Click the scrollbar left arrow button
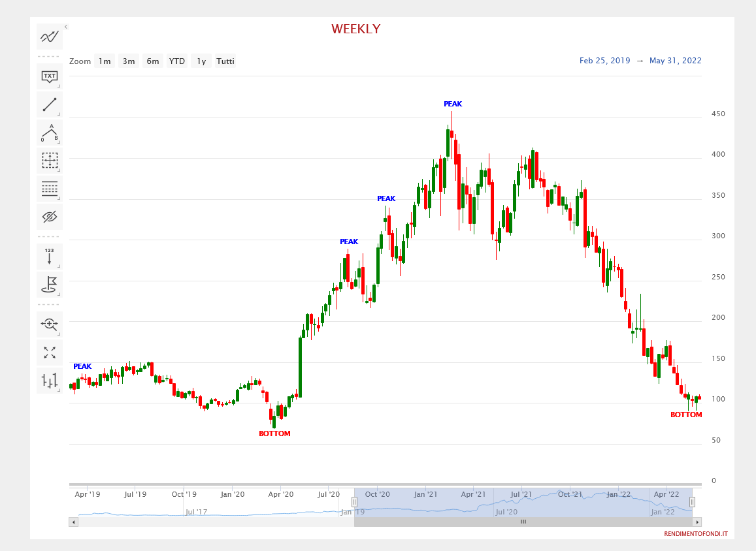This screenshot has height=551, width=756. pos(74,522)
